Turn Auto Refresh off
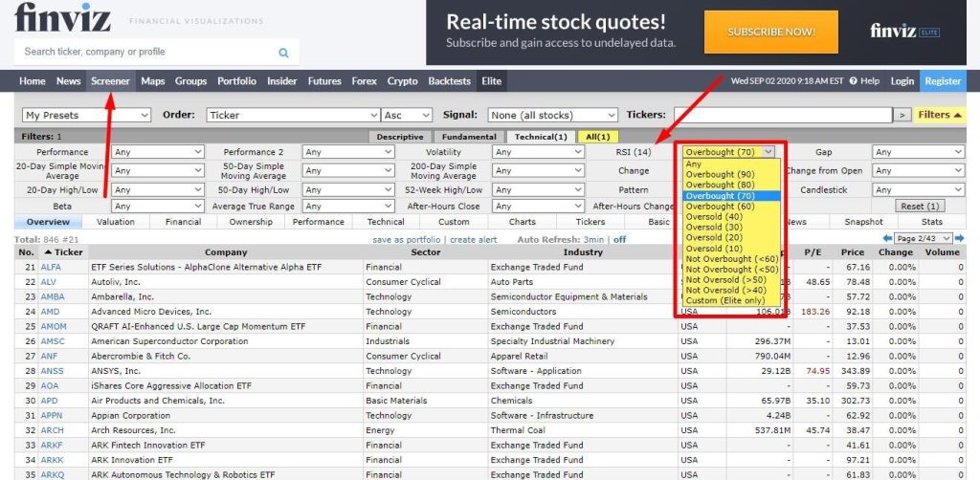The height and width of the screenshot is (480, 980). pos(619,239)
